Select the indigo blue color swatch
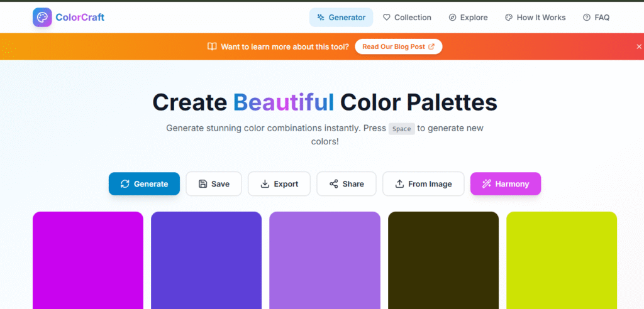 pos(206,260)
